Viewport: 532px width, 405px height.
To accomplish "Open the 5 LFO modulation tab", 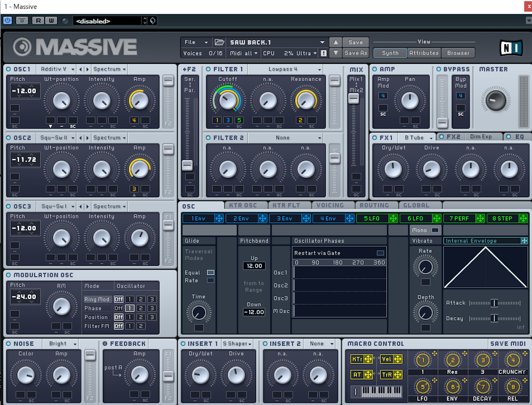I will click(372, 219).
